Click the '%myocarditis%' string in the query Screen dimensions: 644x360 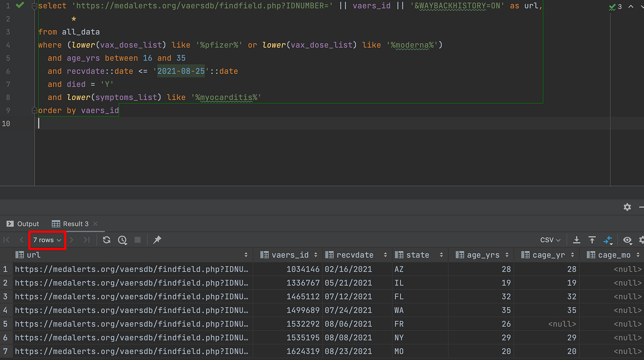point(226,97)
